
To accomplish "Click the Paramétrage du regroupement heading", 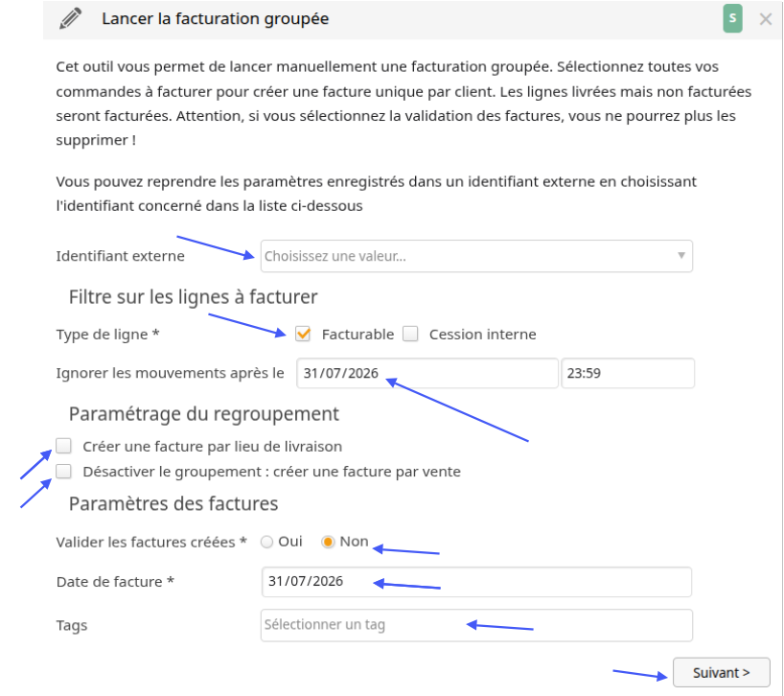I will [204, 414].
